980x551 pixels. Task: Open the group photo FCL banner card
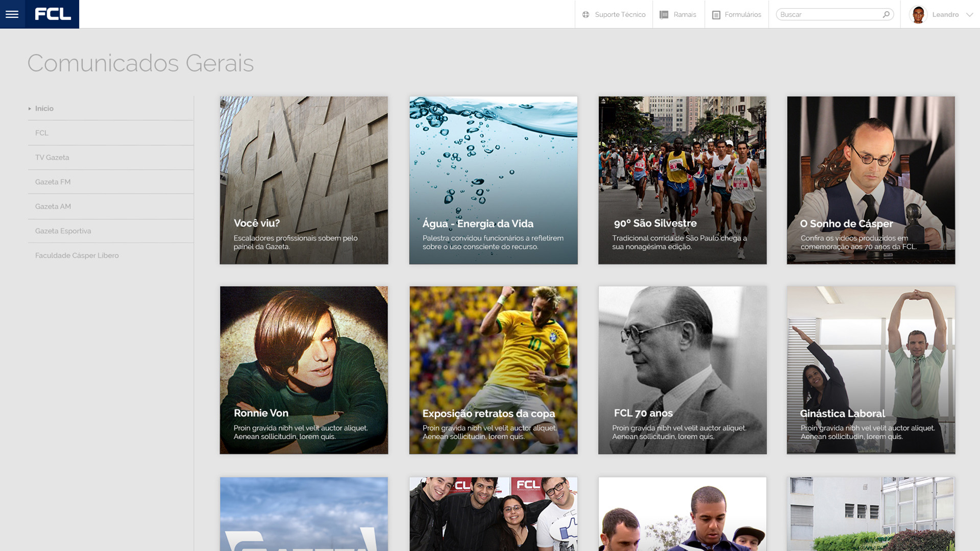tap(493, 514)
